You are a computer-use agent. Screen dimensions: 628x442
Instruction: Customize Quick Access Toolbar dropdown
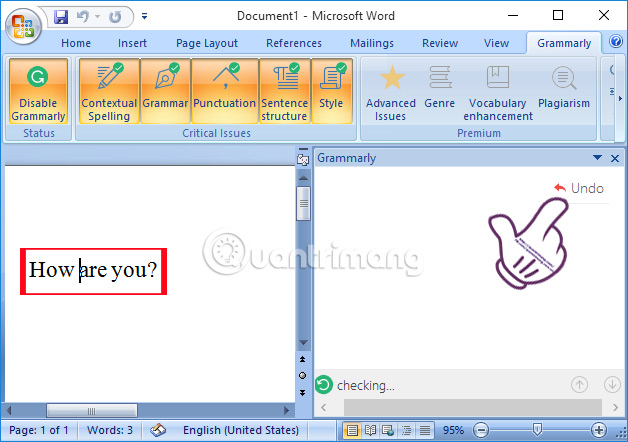click(x=144, y=16)
